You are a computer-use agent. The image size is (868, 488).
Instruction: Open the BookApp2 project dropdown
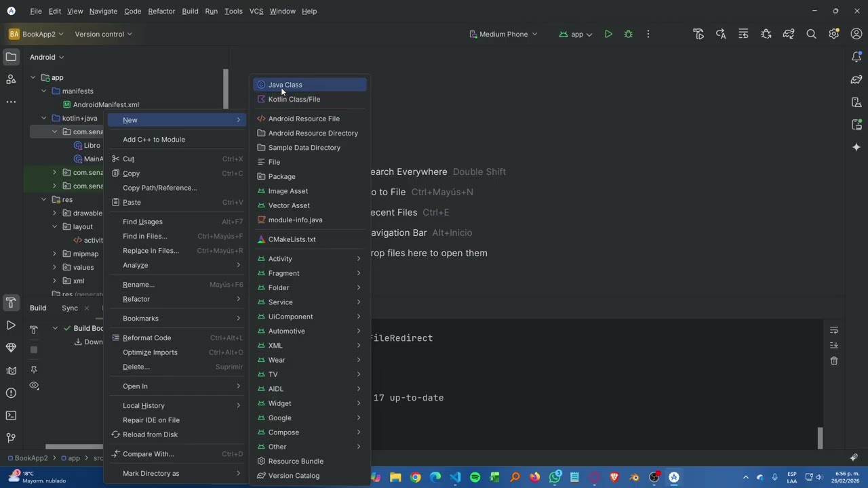tap(36, 34)
